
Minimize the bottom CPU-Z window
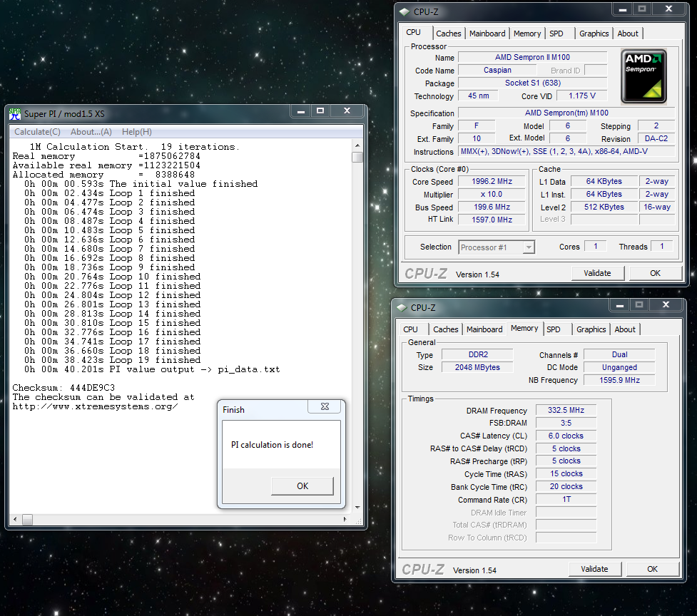pos(620,305)
